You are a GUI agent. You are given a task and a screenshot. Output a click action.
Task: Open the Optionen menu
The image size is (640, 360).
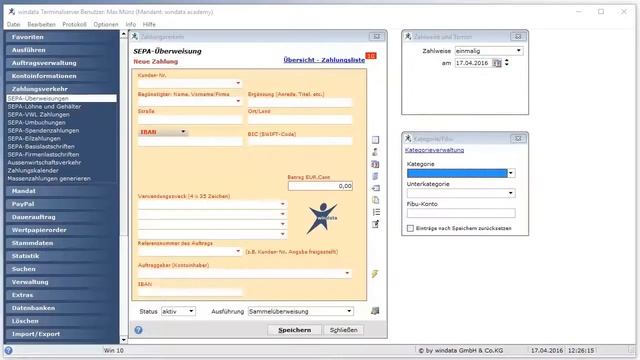pos(106,24)
